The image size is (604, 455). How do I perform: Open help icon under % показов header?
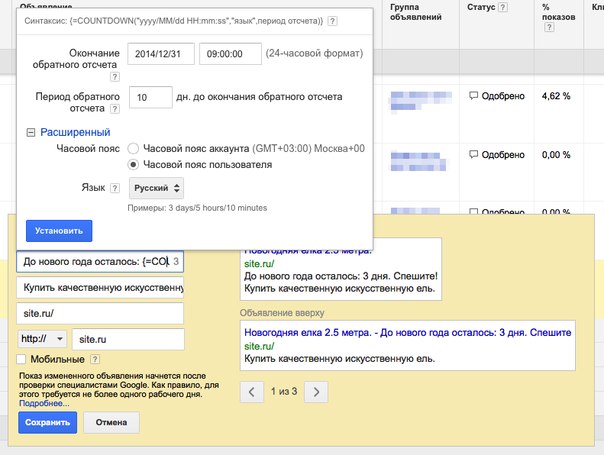549,27
